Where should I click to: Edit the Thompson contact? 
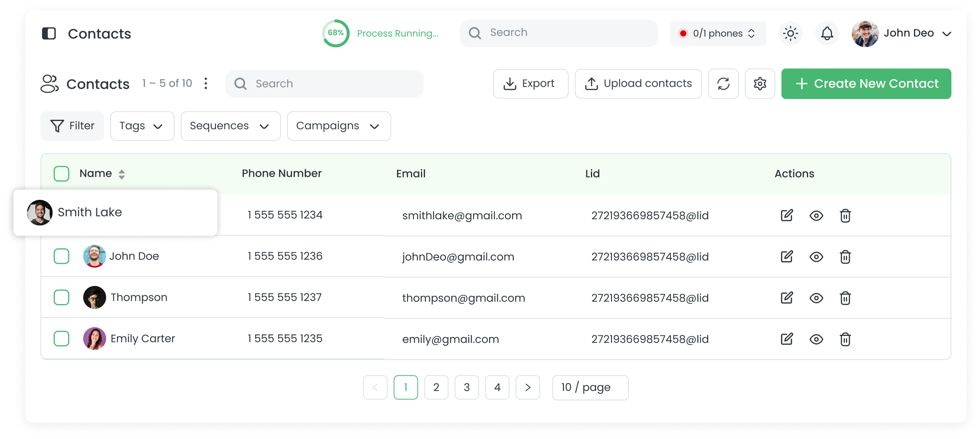pos(787,298)
